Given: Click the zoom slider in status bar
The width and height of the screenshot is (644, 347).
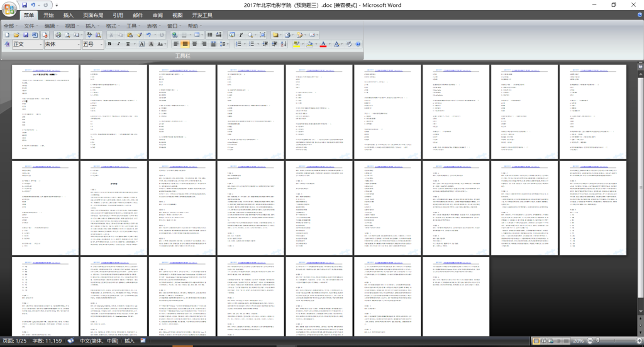Looking at the screenshot, I should point(613,341).
